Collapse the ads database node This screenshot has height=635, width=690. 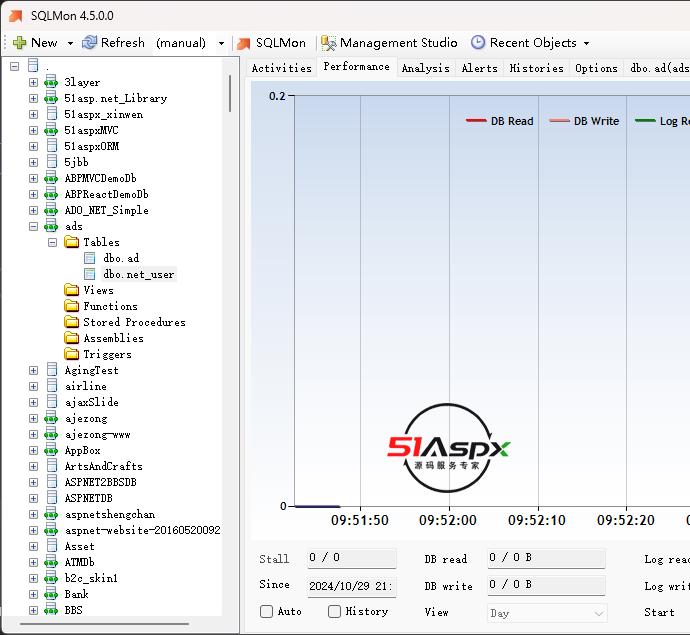pos(33,226)
